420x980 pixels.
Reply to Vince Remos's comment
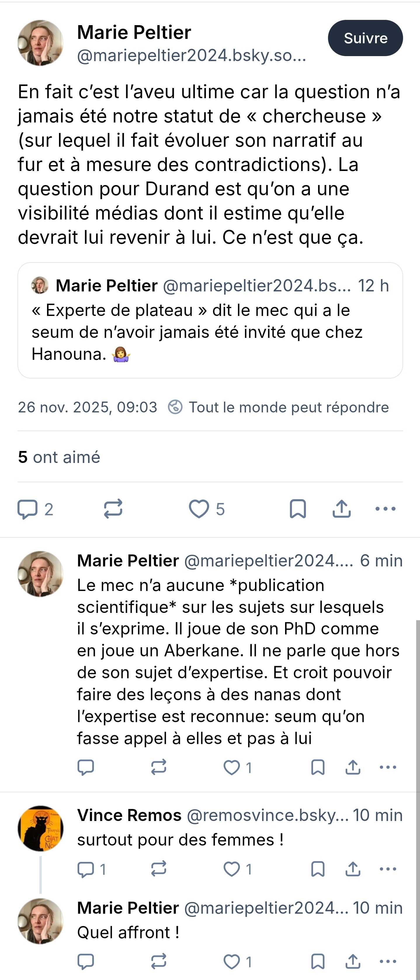click(x=86, y=869)
